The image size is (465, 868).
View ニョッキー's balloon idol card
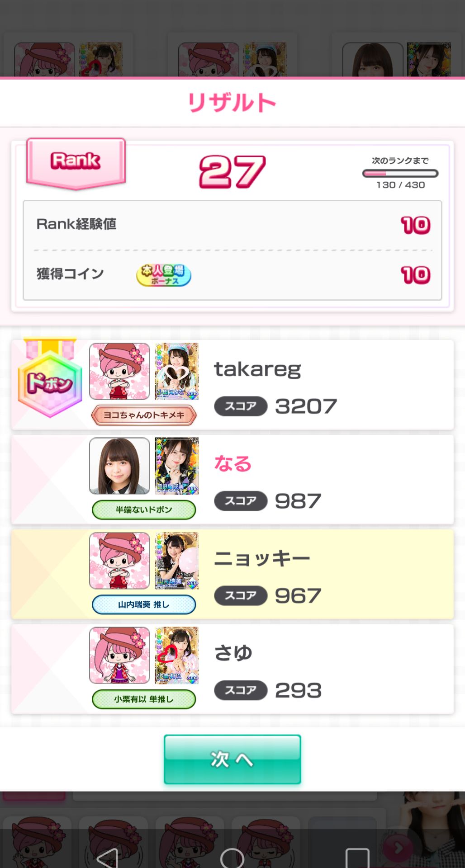click(177, 561)
